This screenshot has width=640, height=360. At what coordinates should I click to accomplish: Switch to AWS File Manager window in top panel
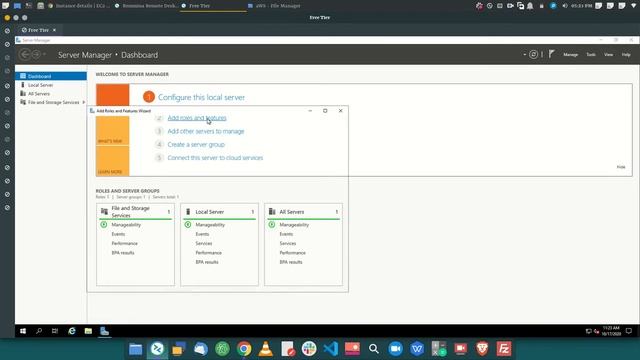tap(274, 6)
